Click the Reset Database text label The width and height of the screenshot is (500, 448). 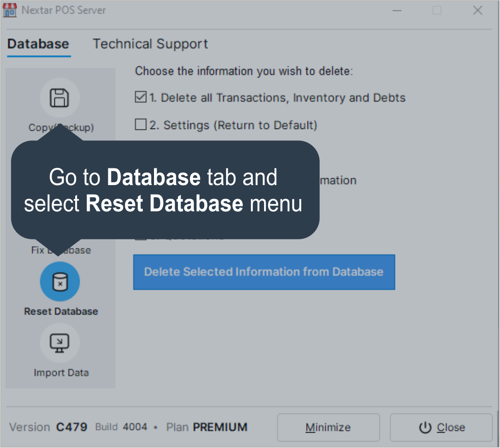61,311
